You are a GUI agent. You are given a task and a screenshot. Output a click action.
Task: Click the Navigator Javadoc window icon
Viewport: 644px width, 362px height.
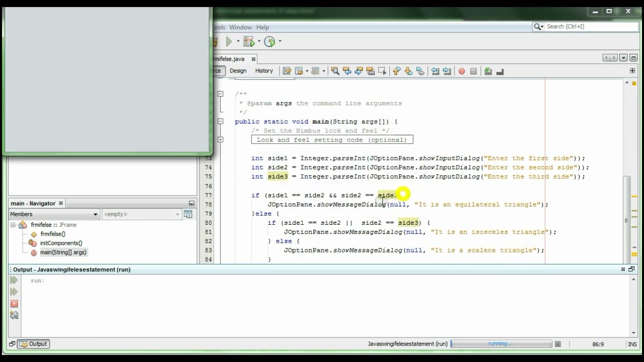(x=188, y=214)
